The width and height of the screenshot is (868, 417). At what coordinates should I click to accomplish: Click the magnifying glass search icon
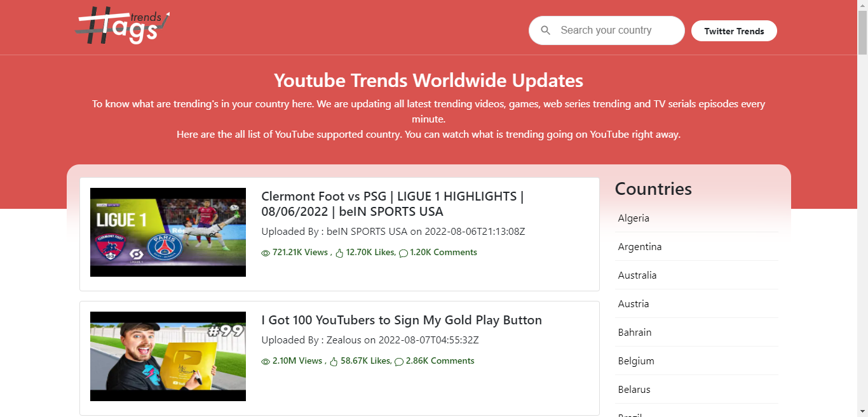[x=546, y=30]
